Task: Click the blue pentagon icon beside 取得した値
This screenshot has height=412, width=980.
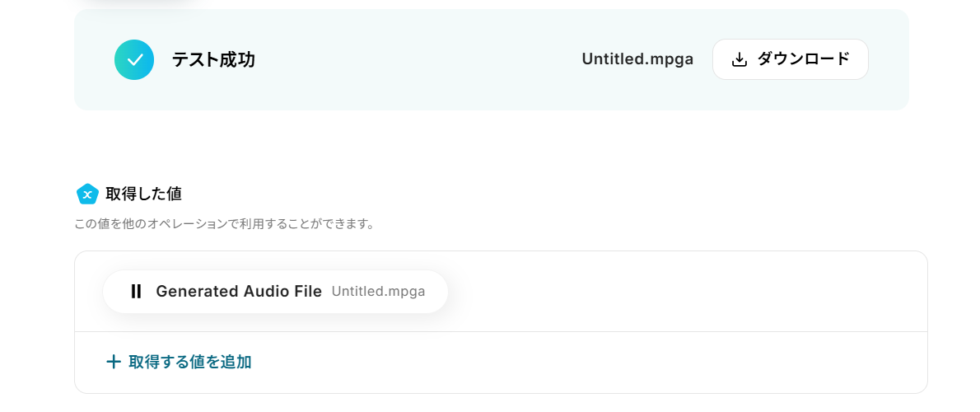Action: click(x=87, y=194)
